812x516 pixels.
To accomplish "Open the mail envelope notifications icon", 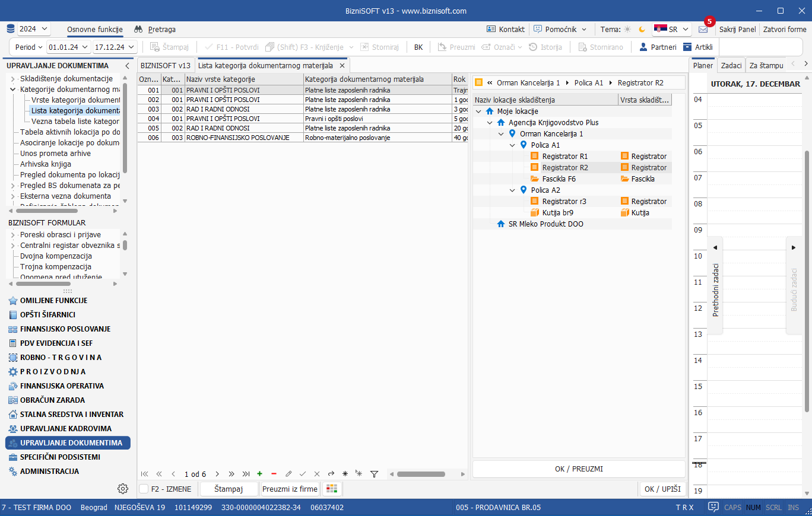I will (703, 29).
